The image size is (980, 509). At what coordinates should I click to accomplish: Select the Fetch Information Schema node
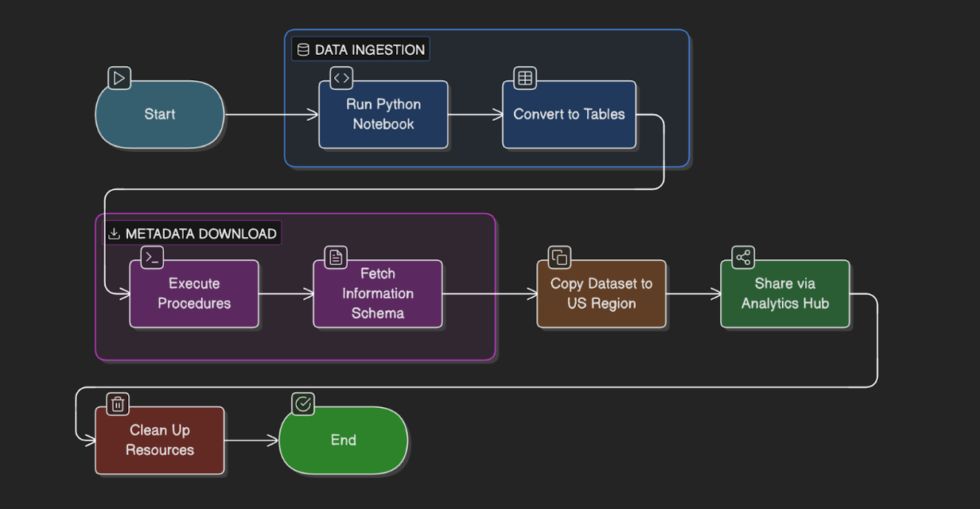(x=378, y=293)
